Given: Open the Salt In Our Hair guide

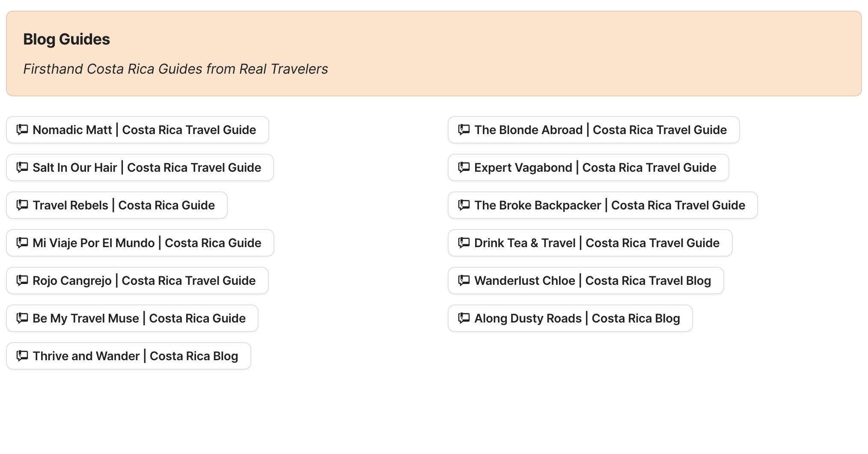Looking at the screenshot, I should (x=140, y=167).
